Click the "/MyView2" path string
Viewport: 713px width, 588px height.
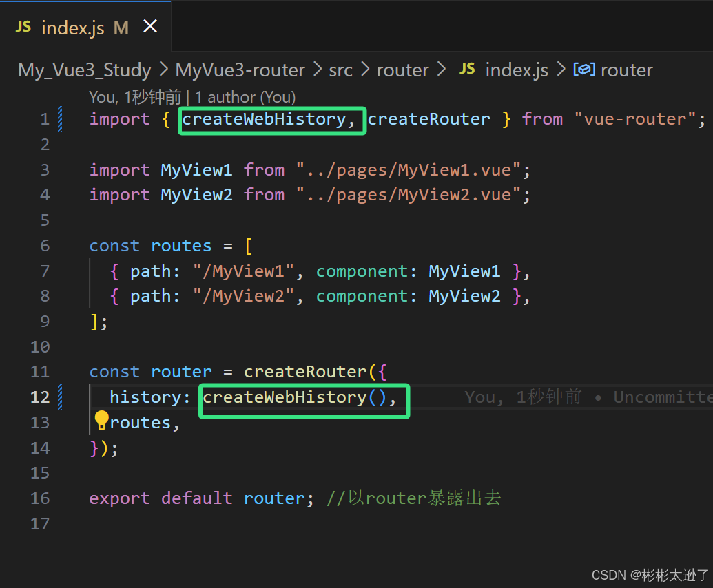coord(244,297)
